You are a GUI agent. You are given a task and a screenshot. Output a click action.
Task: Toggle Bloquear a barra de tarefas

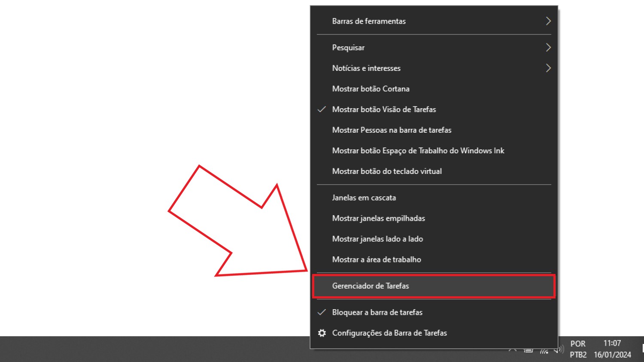(x=434, y=313)
